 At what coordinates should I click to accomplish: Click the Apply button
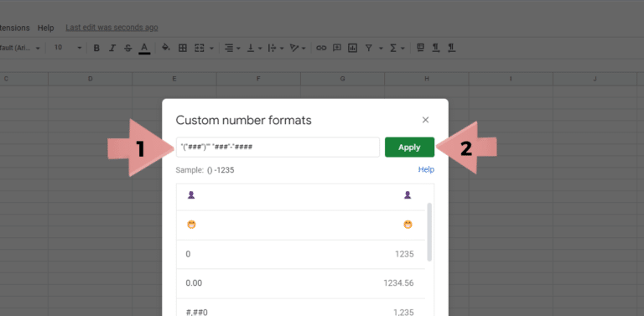point(409,147)
